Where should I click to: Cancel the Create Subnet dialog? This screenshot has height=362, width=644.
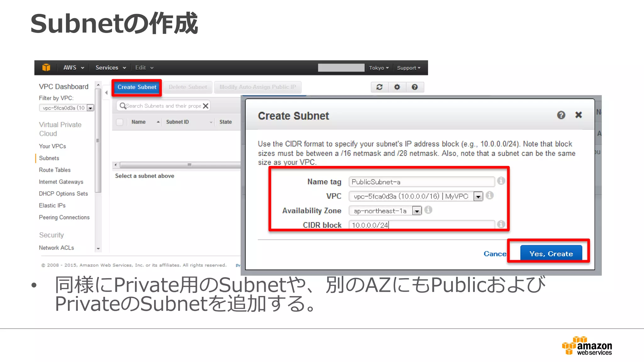(x=495, y=254)
